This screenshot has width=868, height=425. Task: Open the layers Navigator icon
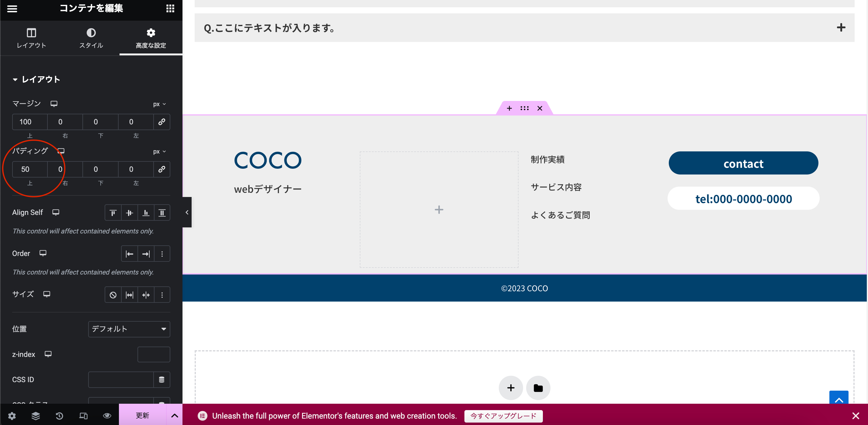(x=36, y=416)
